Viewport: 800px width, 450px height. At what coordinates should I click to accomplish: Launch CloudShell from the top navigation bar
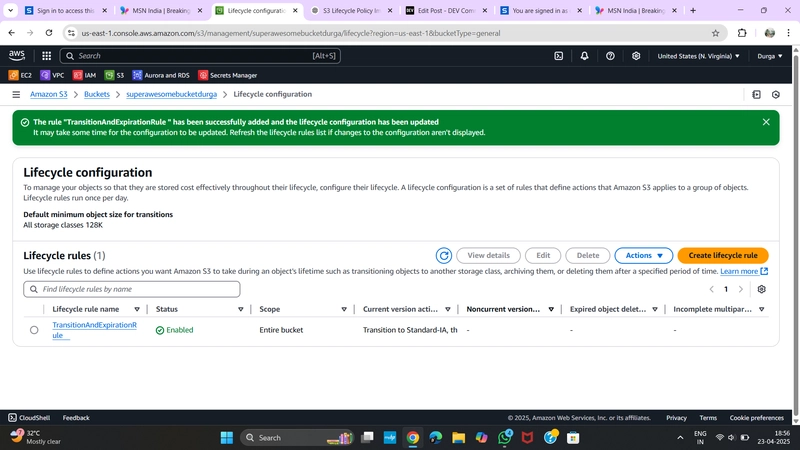pyautogui.click(x=559, y=56)
